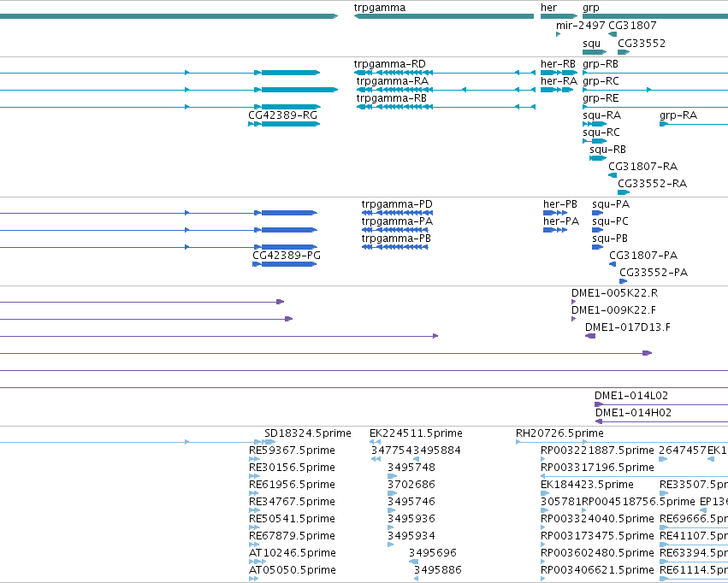This screenshot has width=728, height=583.
Task: Select the her-PA protein feature
Action: 555,230
